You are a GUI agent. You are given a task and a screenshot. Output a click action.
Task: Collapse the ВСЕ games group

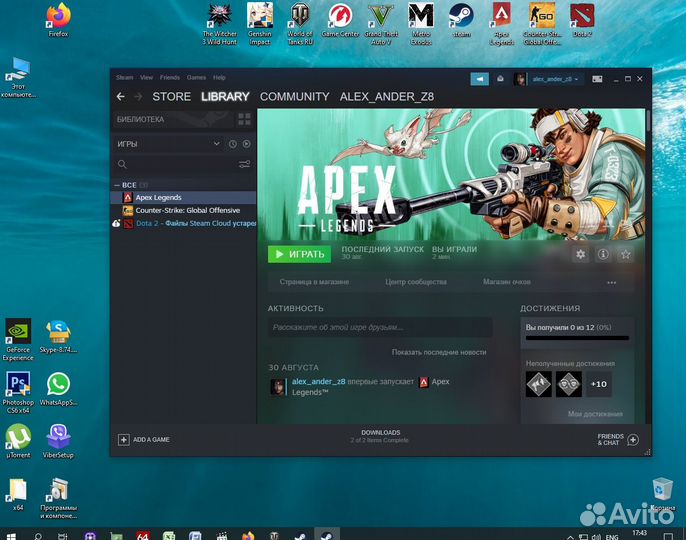[x=117, y=185]
